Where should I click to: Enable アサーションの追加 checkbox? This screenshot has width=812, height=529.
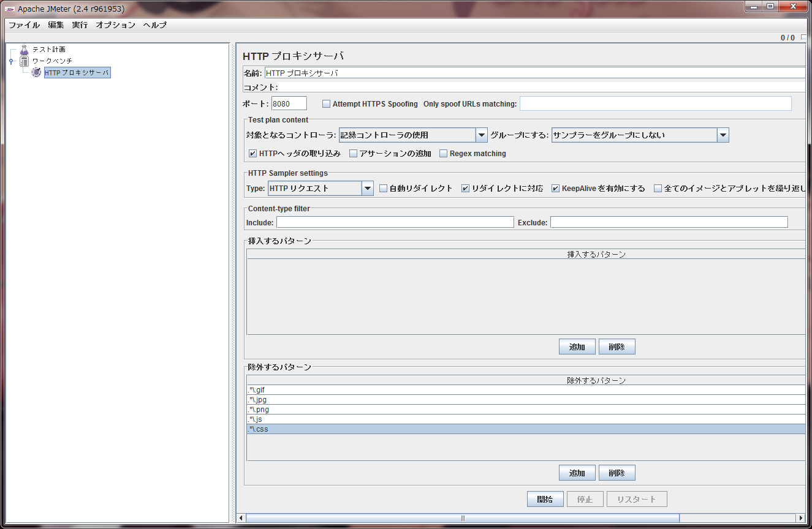(353, 154)
